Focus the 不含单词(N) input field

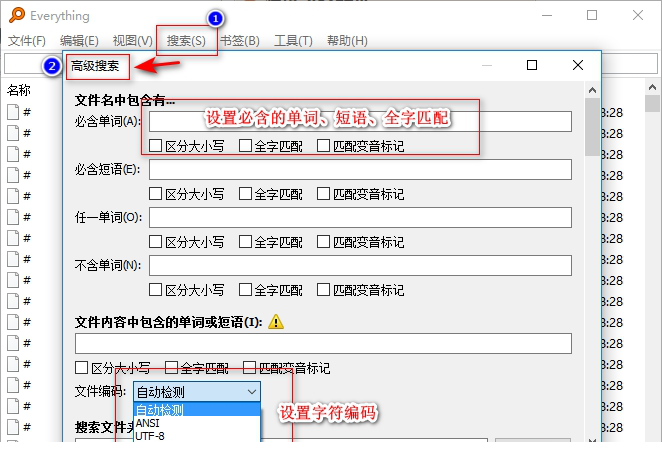(360, 265)
